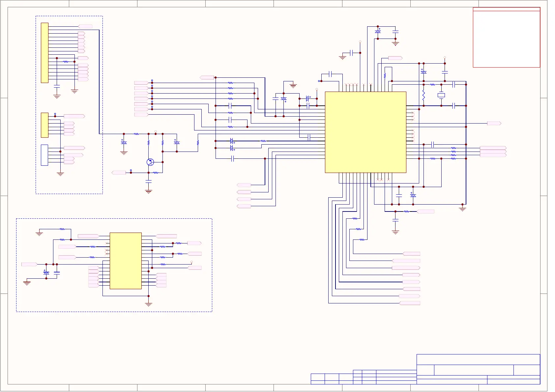555x392 pixels.
Task: Select the large zigzag component left of the crystal
Action: pyautogui.click(x=424, y=95)
